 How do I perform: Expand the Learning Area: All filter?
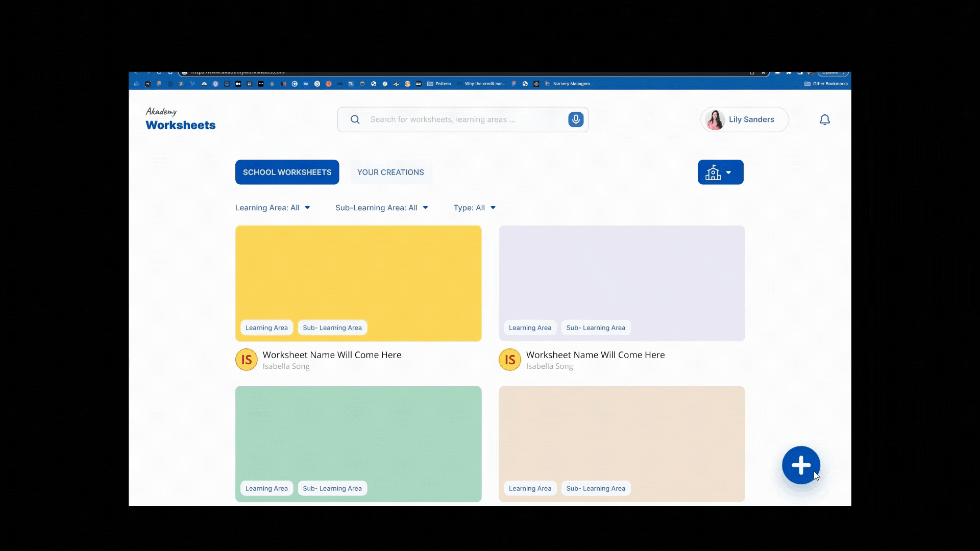[x=273, y=208]
